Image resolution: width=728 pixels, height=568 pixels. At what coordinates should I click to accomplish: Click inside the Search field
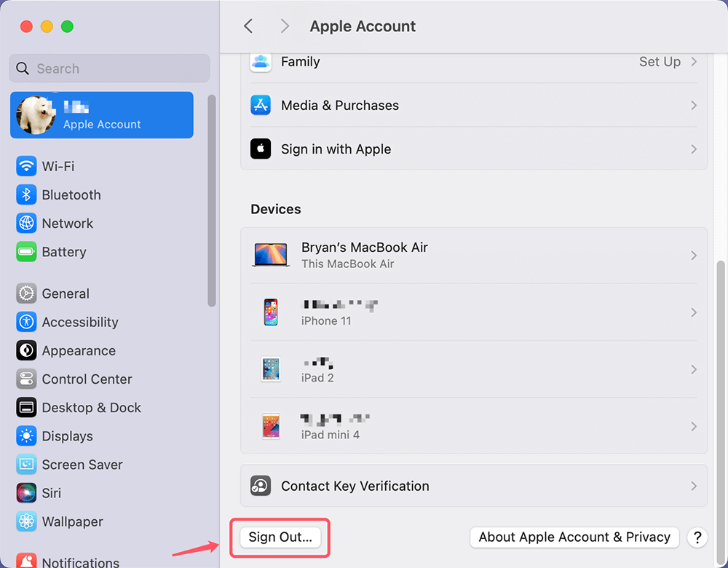pos(108,68)
